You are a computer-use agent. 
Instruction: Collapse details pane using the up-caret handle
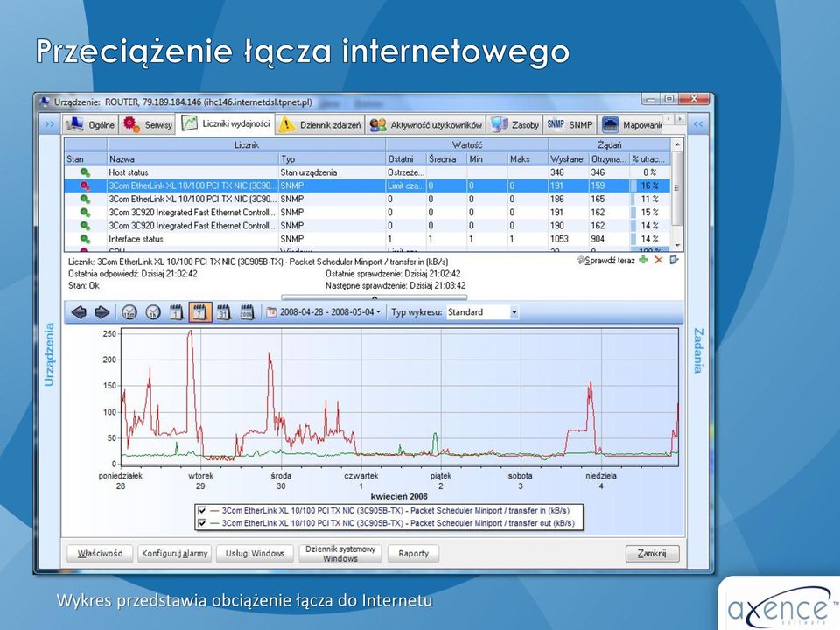point(374,297)
